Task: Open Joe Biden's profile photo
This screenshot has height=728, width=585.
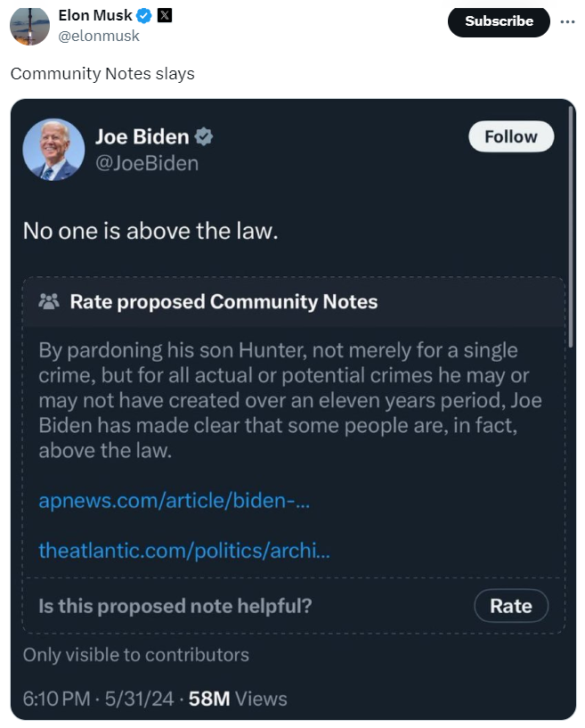Action: 53,150
